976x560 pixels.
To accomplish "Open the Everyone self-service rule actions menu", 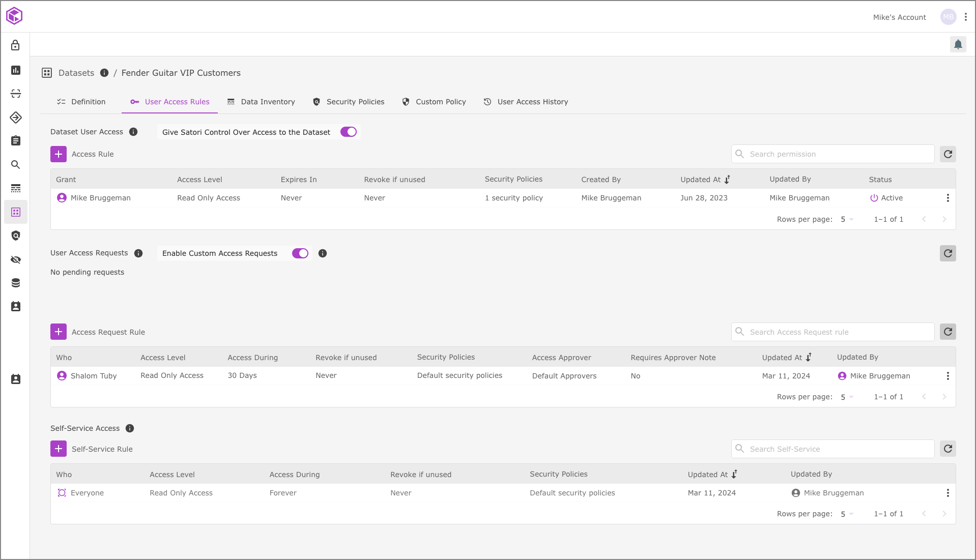I will (x=948, y=493).
